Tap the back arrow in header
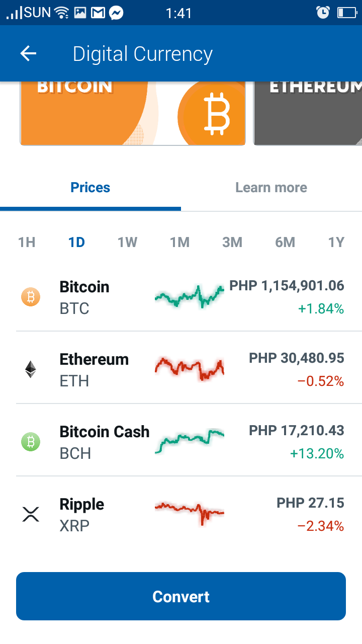The height and width of the screenshot is (644, 362). [x=29, y=54]
